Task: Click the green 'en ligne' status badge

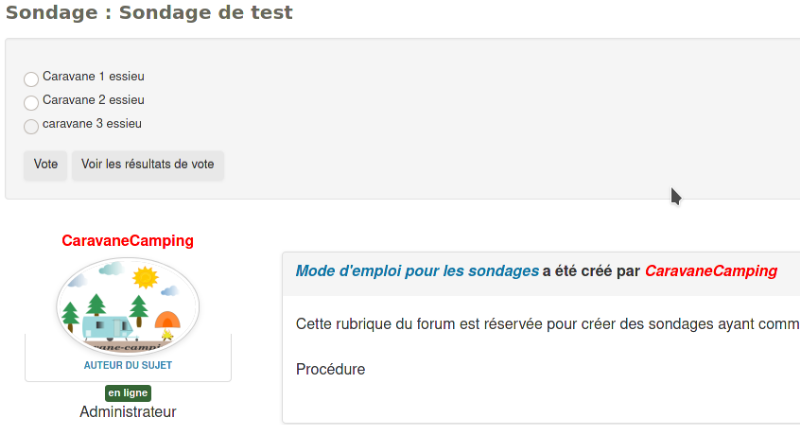Action: (128, 393)
